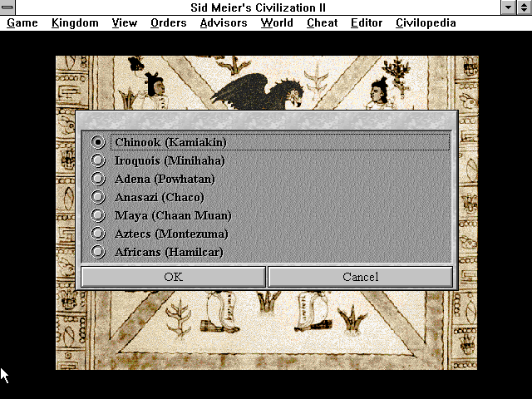Screen dimensions: 532x399
Task: Dismiss the dialog with Cancel
Action: [360, 277]
